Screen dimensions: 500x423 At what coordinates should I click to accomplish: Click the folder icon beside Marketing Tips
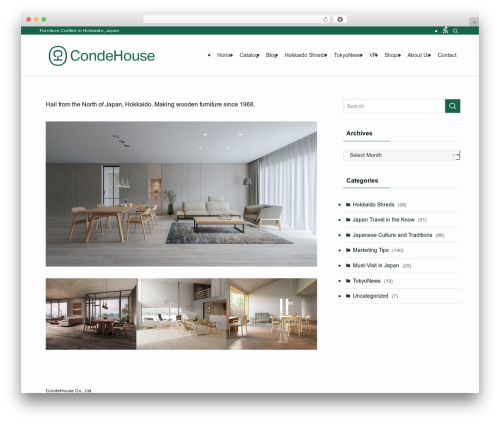[348, 250]
